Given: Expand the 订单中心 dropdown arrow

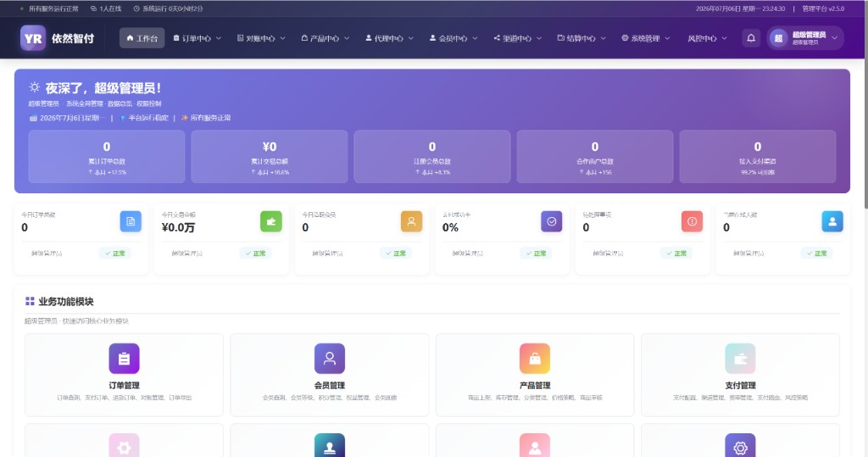Looking at the screenshot, I should point(219,38).
